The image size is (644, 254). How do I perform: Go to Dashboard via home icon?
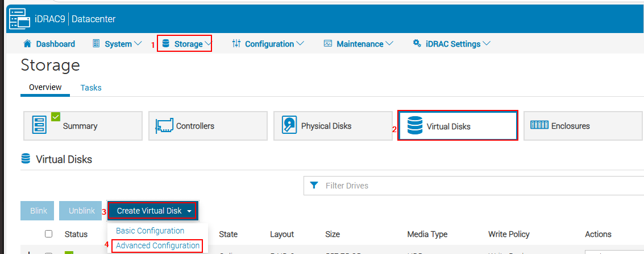point(27,44)
